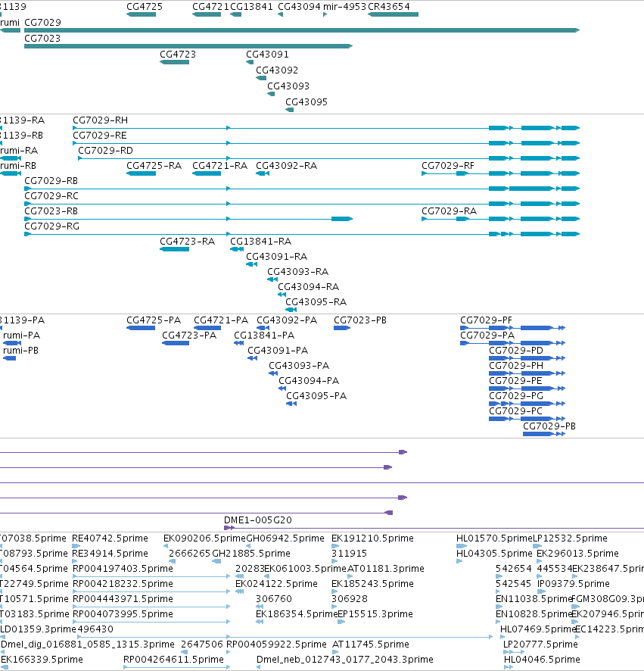Click the DME1-005G20 clone label
The width and height of the screenshot is (644, 671).
click(258, 520)
